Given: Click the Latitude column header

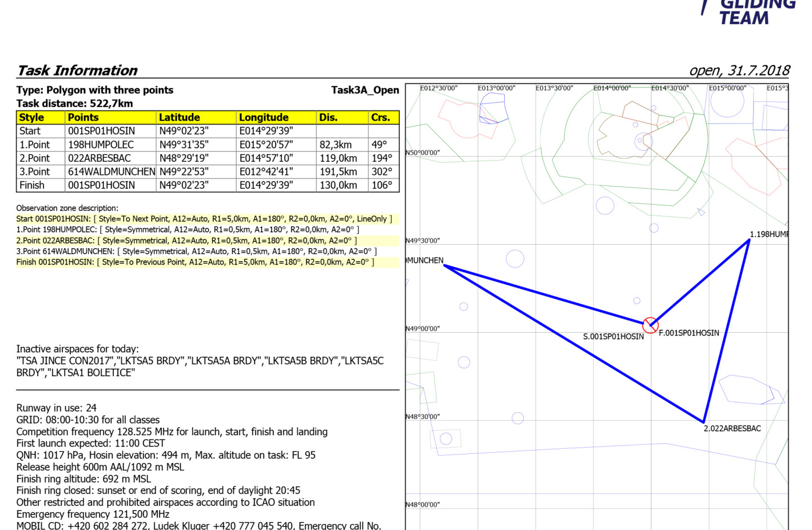Looking at the screenshot, I should point(179,117).
